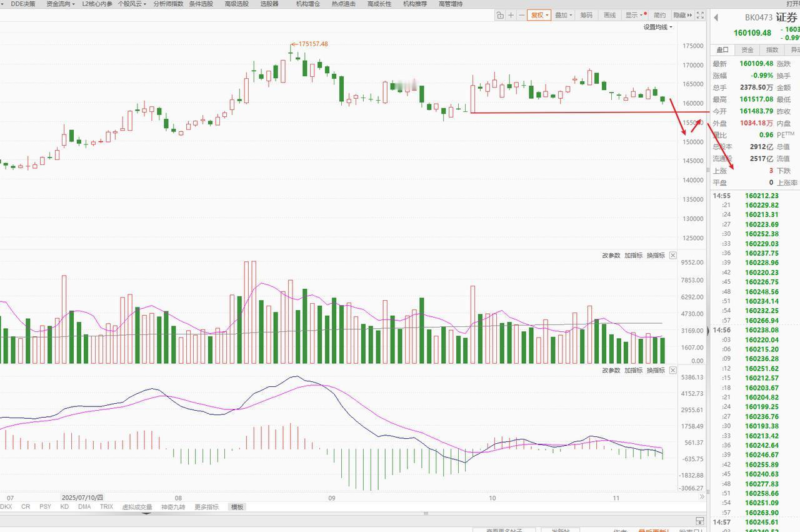This screenshot has height=532, width=800.
Task: Click the 今开 value 161483.79
Action: click(x=756, y=111)
